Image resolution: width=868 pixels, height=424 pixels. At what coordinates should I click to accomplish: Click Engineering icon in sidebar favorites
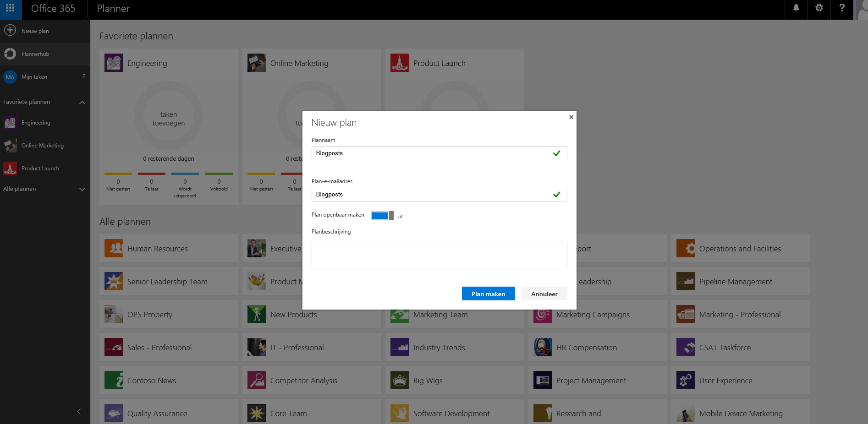[x=10, y=123]
